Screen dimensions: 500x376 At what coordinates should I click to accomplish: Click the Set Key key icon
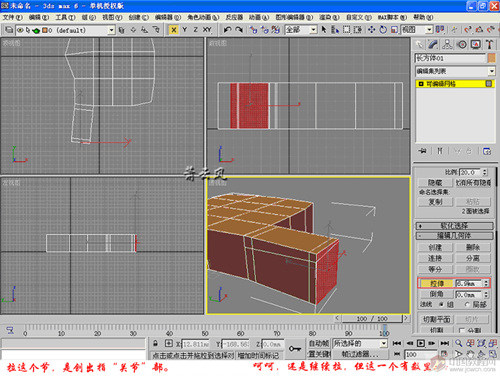[x=295, y=349]
